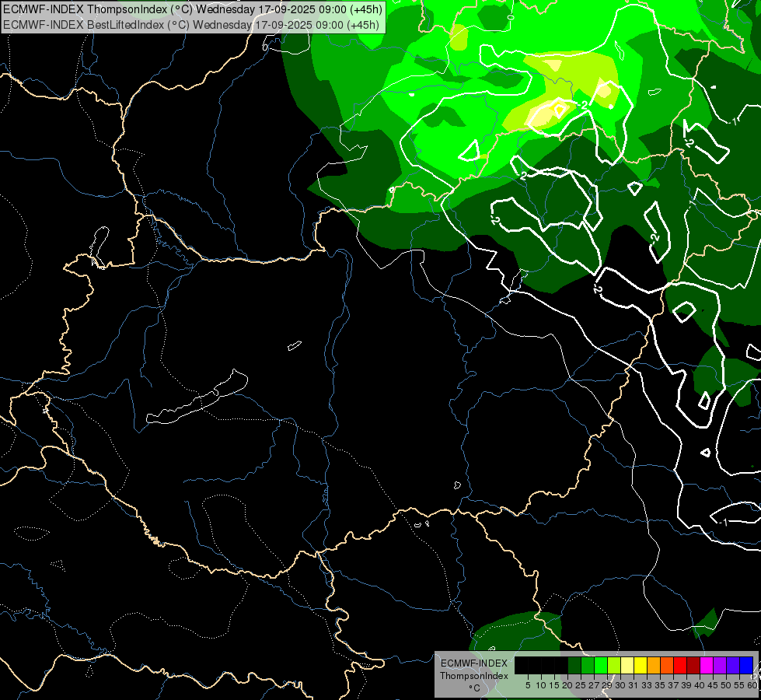Screen dimensions: 761x700
Task: Select the medium green 25–27 legend swatch
Action: pos(588,665)
